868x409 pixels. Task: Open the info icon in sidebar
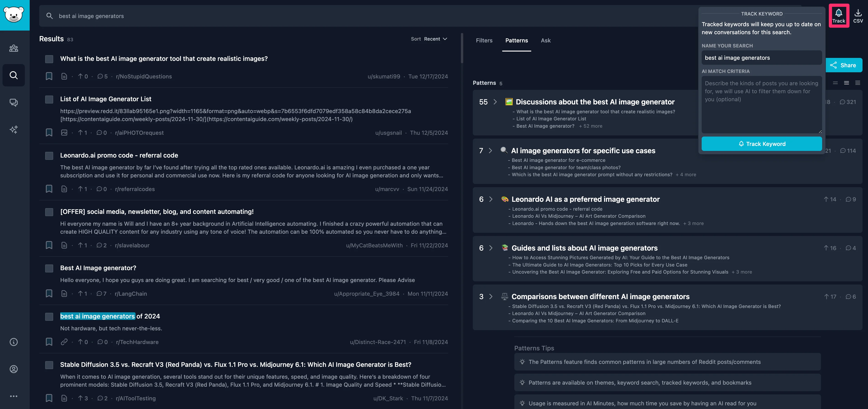(14, 342)
